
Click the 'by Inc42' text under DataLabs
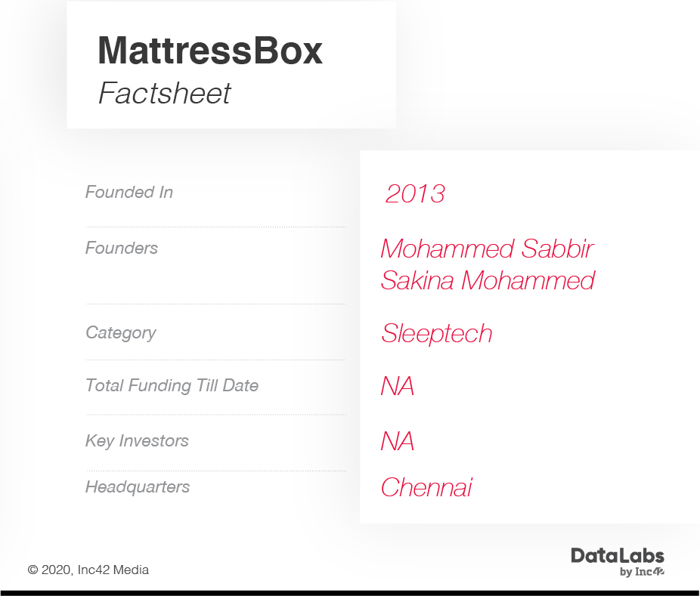click(x=641, y=572)
